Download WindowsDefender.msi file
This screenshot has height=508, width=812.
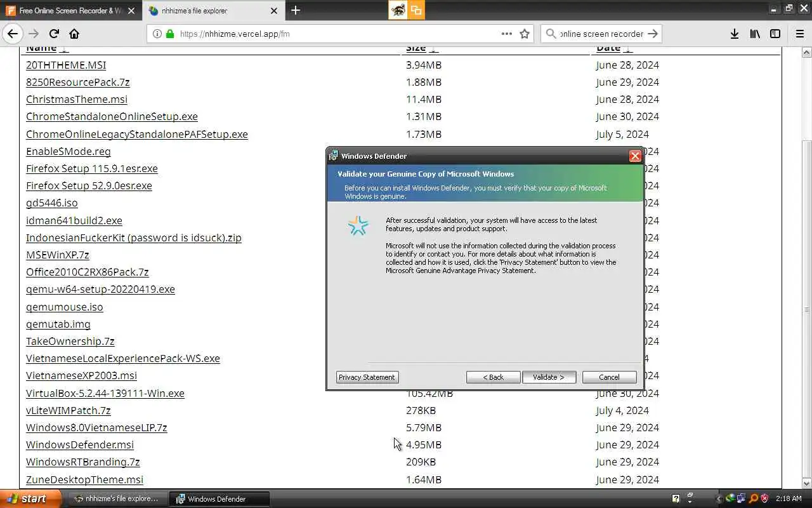pos(79,444)
